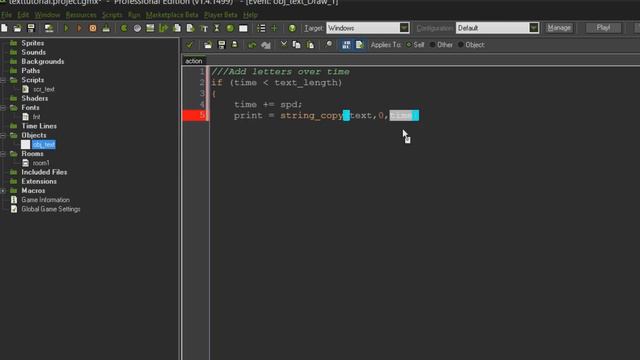Collapse the Scripts folder expander
This screenshot has width=640, height=360.
click(3, 80)
